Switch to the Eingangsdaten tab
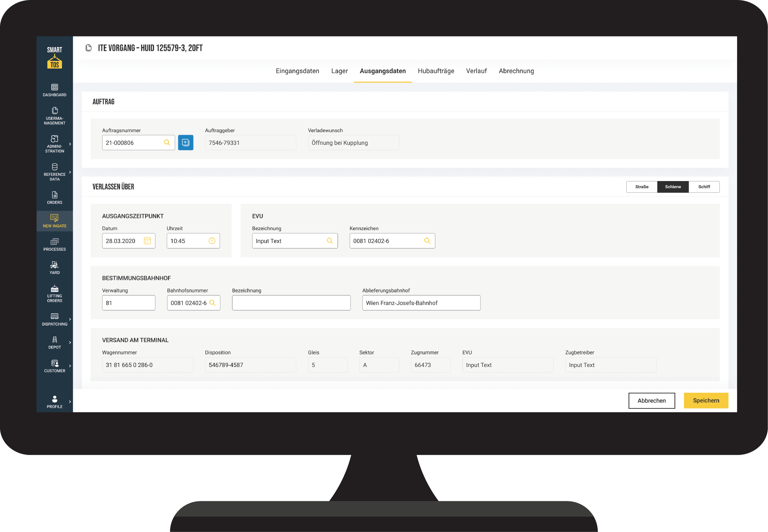This screenshot has width=768, height=532. coord(297,71)
